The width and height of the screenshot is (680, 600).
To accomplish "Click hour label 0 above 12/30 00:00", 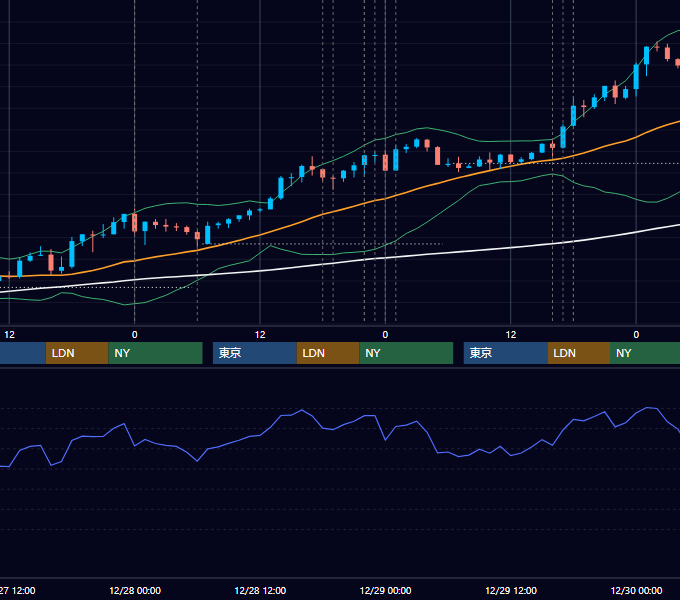I will [636, 335].
